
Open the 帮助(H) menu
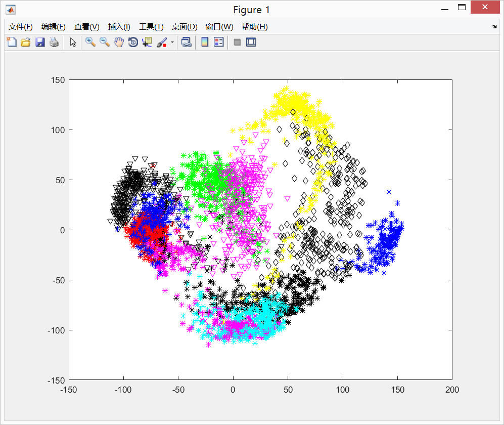pyautogui.click(x=255, y=27)
